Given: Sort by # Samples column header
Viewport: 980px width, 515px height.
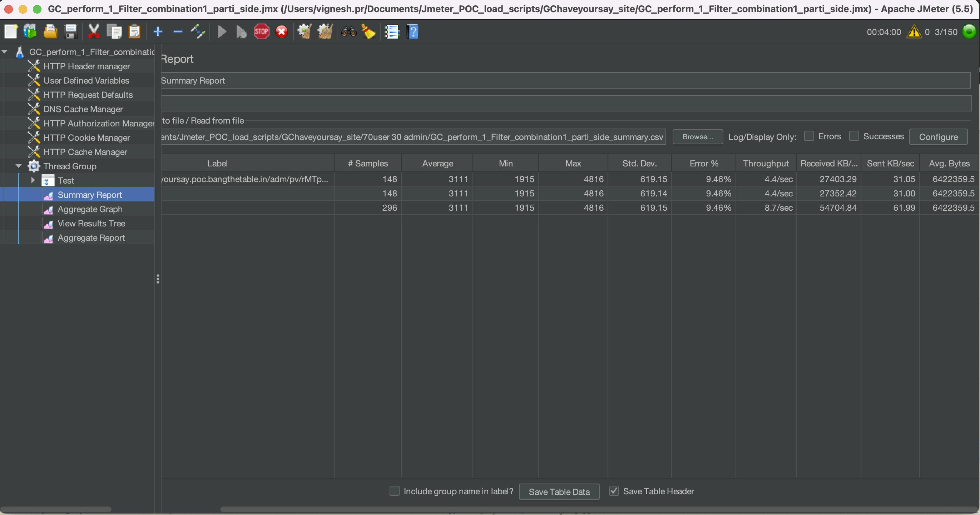Looking at the screenshot, I should click(368, 164).
